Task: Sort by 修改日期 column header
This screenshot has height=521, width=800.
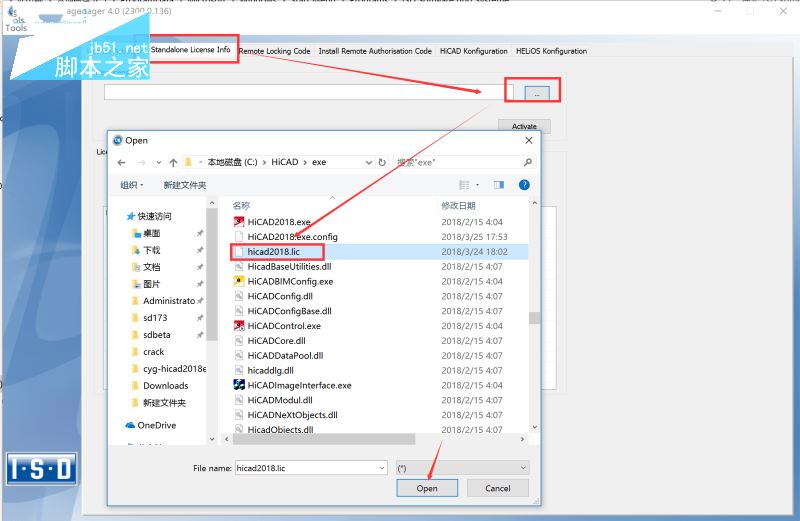Action: coord(458,206)
